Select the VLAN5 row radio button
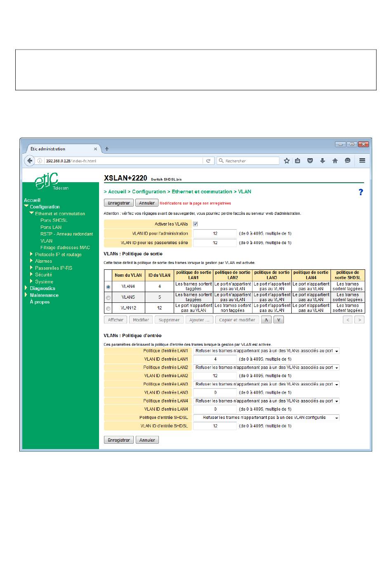This screenshot has width=392, height=573. [x=108, y=297]
